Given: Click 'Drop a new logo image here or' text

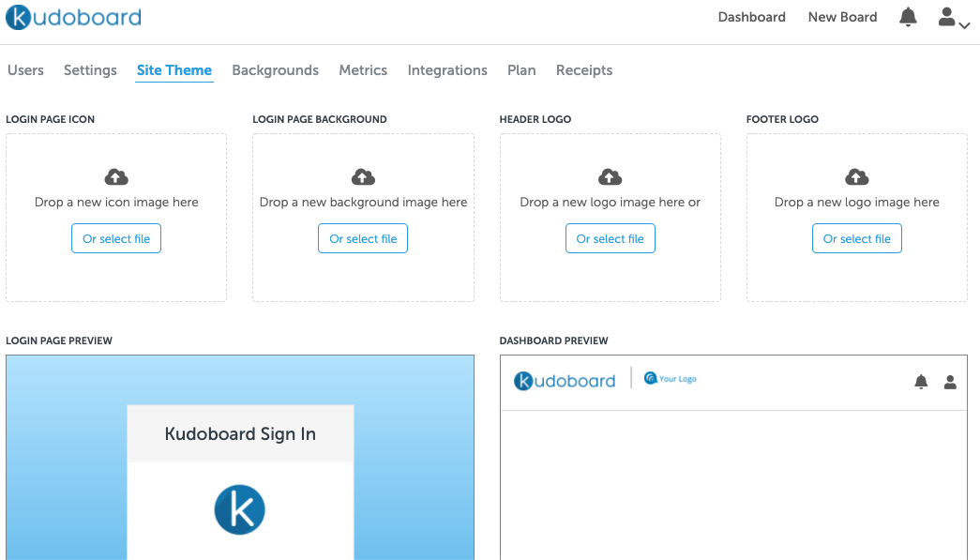Looking at the screenshot, I should coord(610,202).
